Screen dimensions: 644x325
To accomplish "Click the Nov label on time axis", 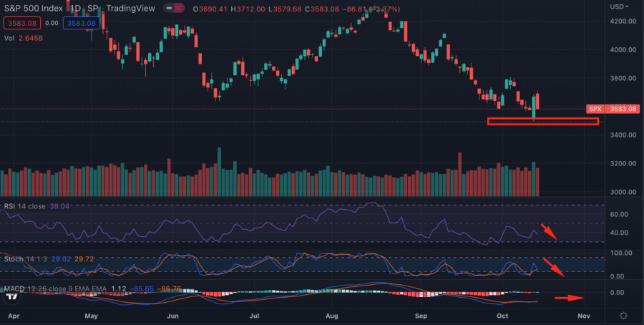I will click(x=584, y=316).
